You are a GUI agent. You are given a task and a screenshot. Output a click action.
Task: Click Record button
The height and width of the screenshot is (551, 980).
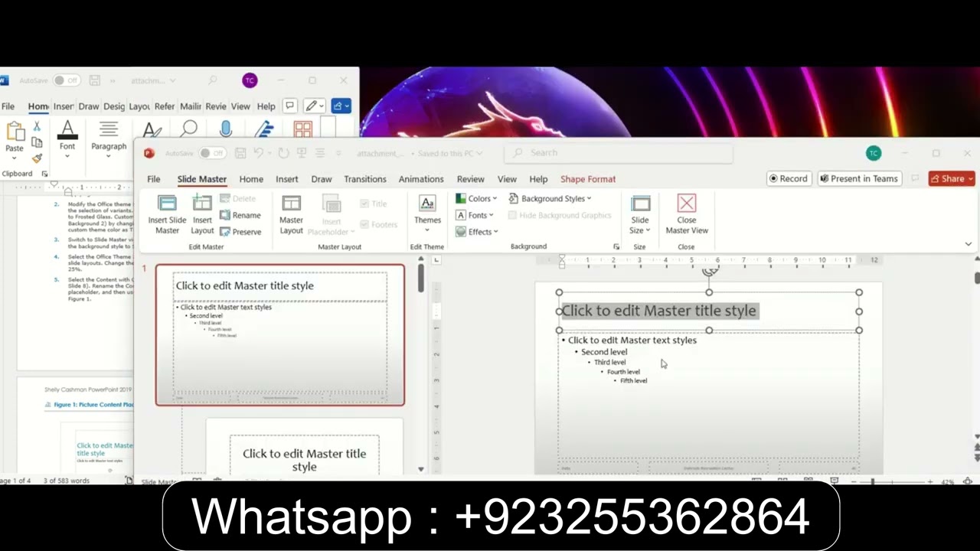pos(789,178)
